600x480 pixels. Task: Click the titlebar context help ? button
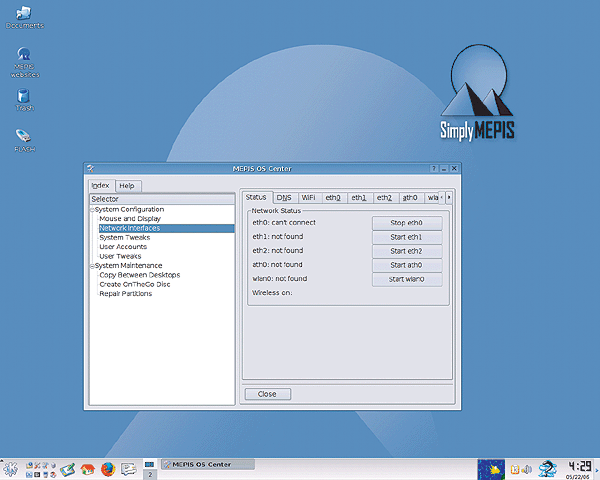pyautogui.click(x=434, y=168)
